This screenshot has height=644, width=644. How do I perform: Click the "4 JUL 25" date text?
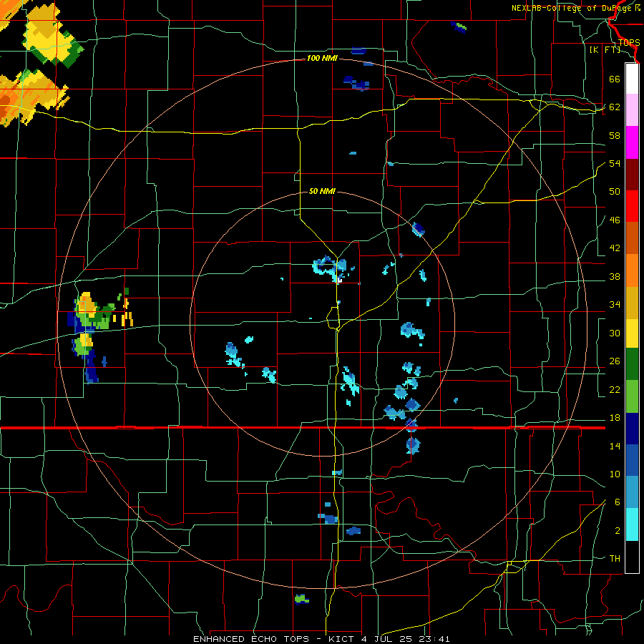click(x=388, y=639)
